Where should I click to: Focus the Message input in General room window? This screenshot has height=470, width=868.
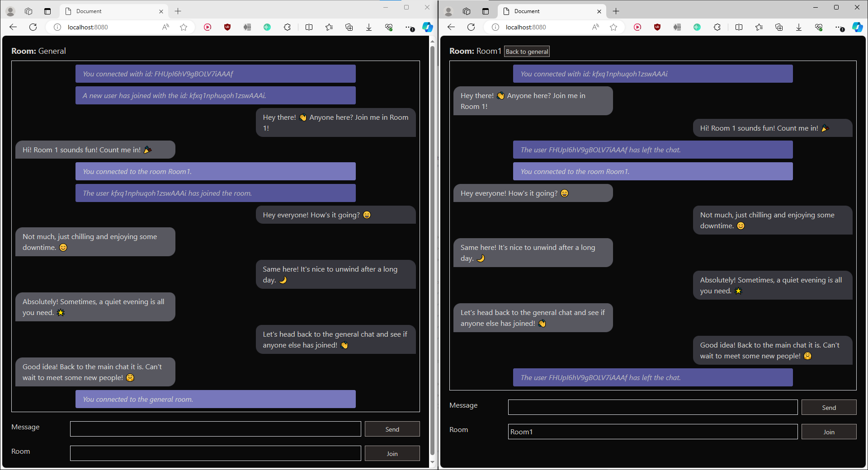[x=215, y=429]
